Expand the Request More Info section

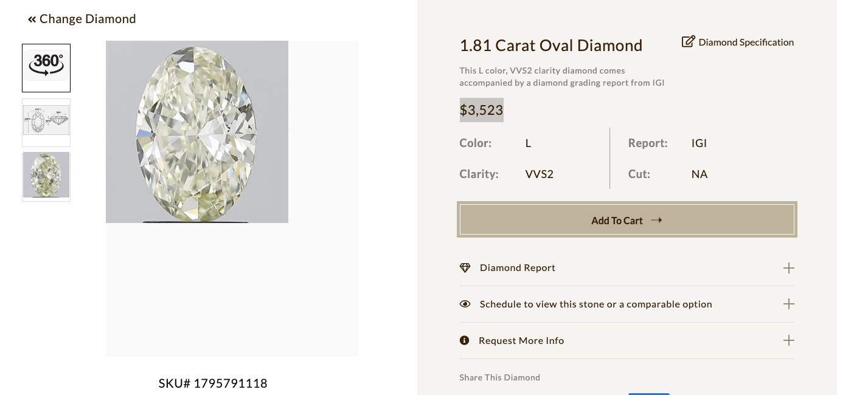[x=788, y=340]
